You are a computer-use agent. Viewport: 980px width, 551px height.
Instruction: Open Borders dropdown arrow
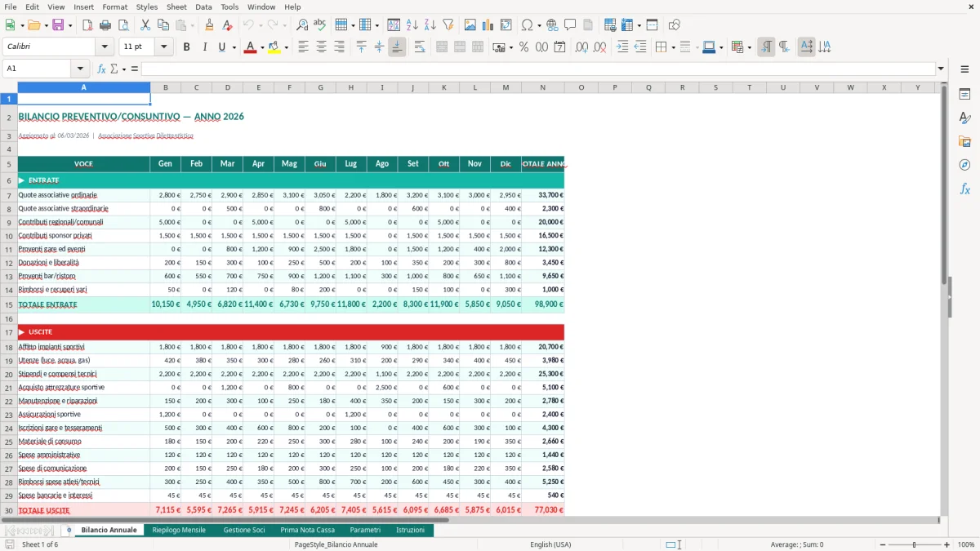[x=673, y=47]
